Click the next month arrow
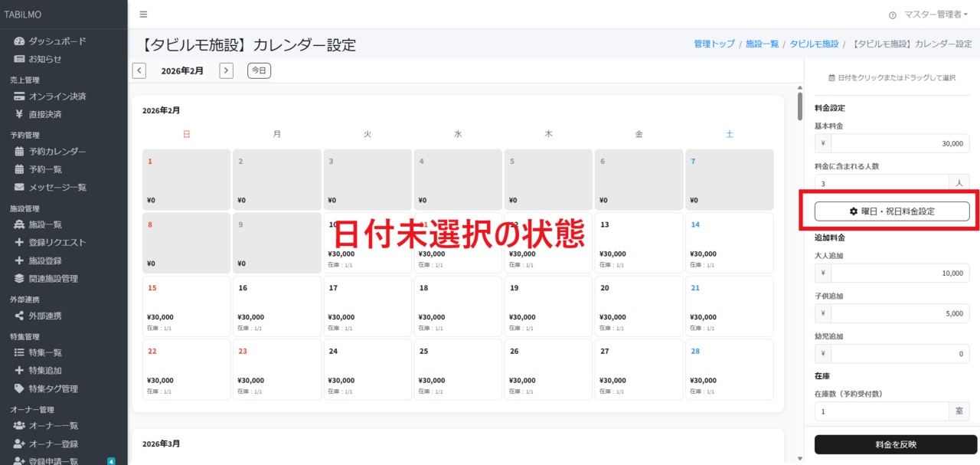Screen dimensions: 980x465 [227, 70]
